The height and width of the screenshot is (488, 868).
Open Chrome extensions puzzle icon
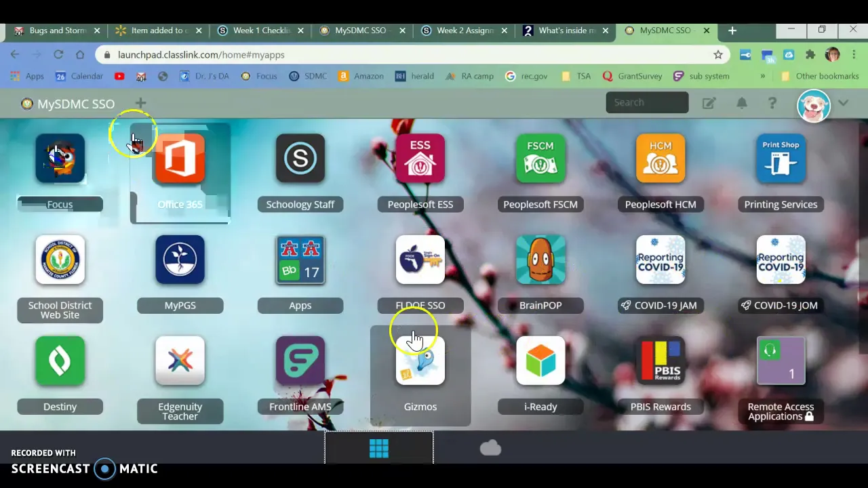point(810,55)
